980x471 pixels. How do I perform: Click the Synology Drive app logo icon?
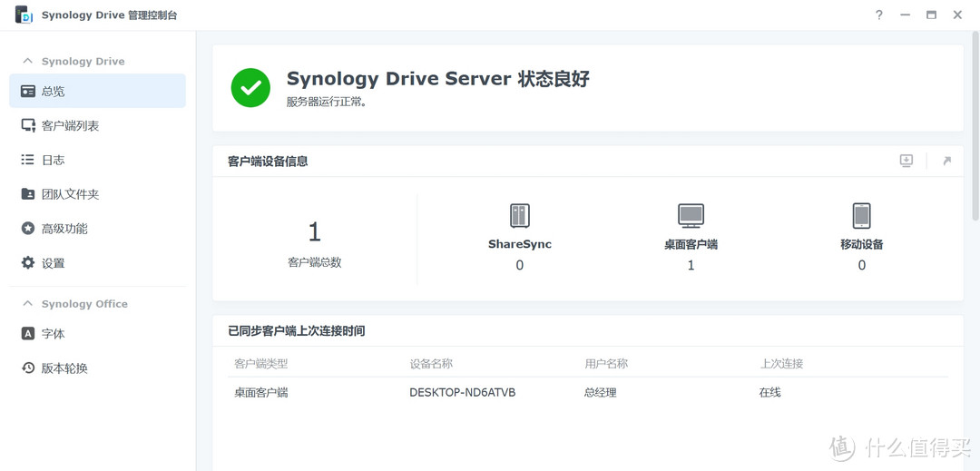[24, 15]
